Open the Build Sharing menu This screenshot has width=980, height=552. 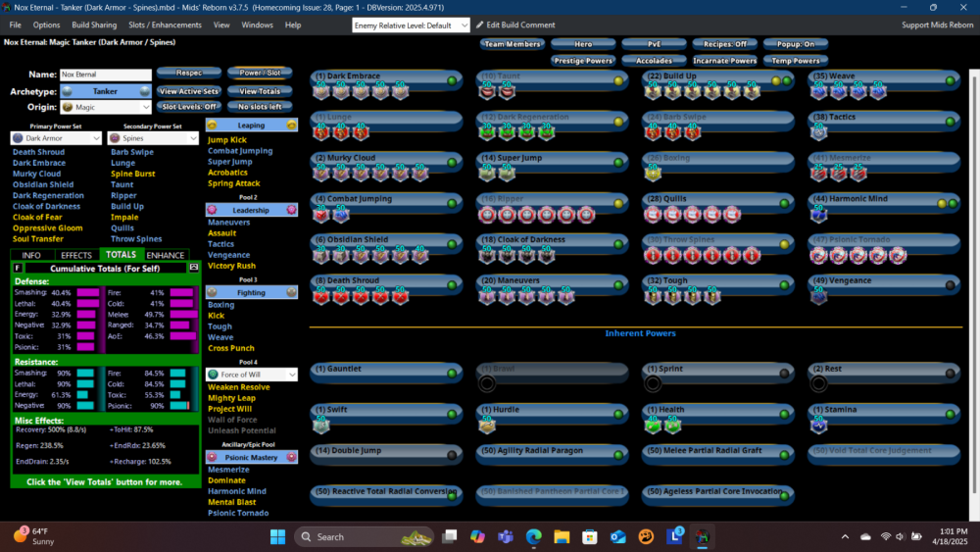click(x=94, y=25)
